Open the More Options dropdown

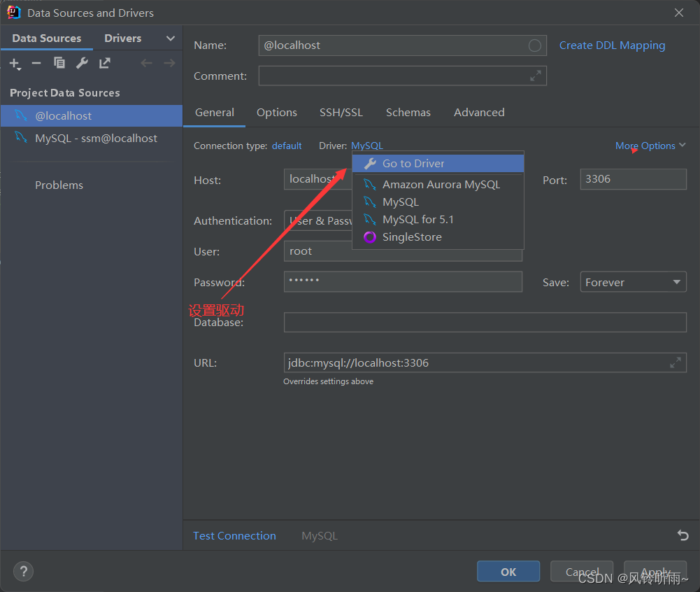(650, 146)
